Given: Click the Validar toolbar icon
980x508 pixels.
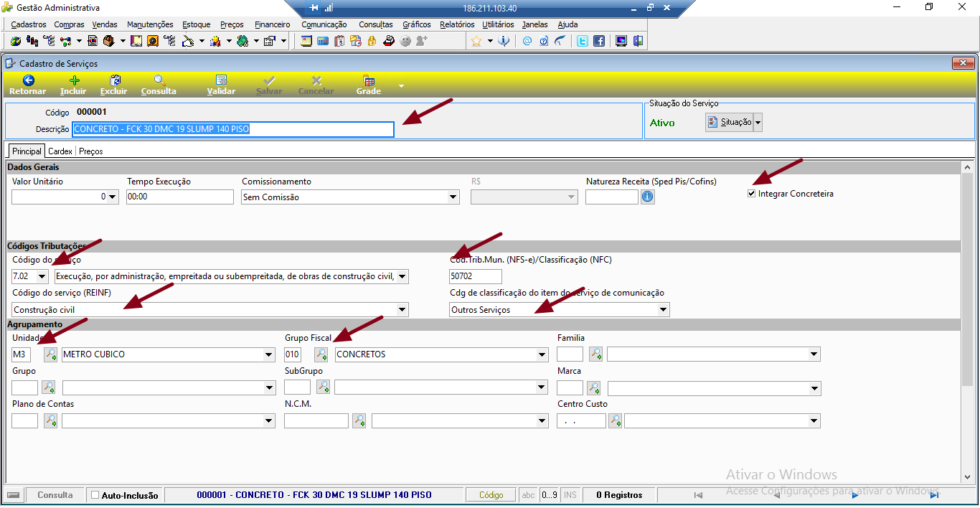Looking at the screenshot, I should click(222, 80).
